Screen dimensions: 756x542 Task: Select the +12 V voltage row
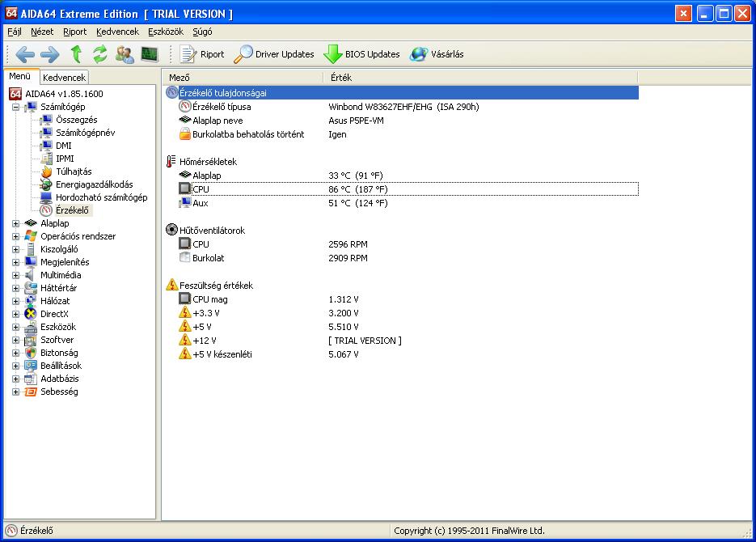tap(408, 341)
